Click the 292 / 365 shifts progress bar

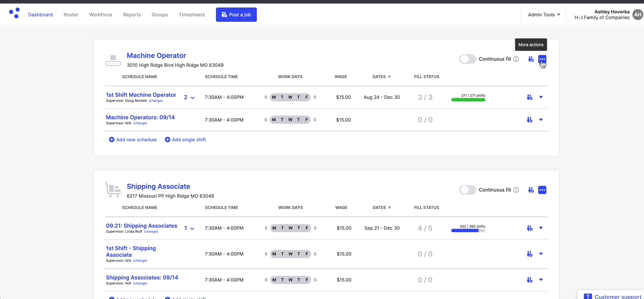[x=468, y=230]
